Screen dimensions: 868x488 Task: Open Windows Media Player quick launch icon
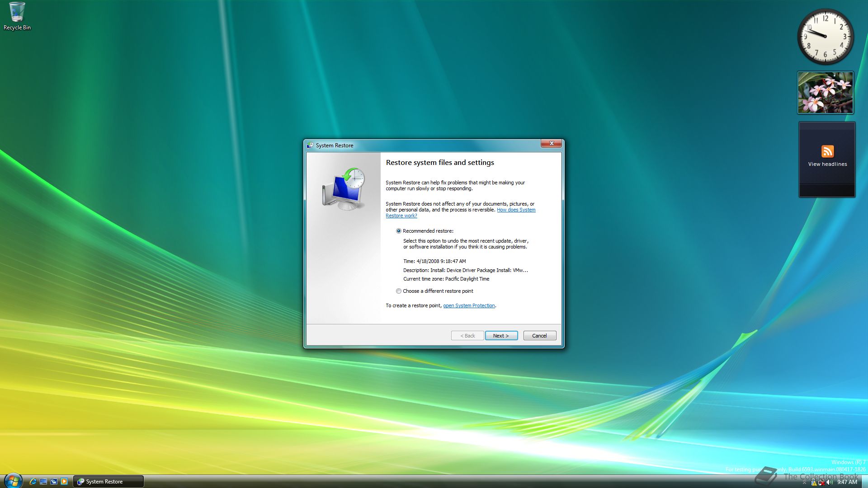click(64, 482)
